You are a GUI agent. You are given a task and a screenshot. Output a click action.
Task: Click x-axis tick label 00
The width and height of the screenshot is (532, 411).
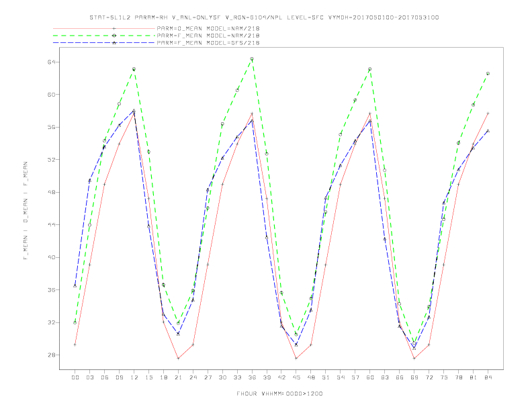pos(75,377)
